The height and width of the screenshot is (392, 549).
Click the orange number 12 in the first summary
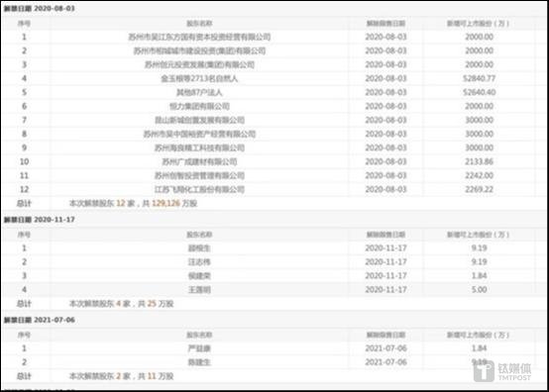pos(121,203)
